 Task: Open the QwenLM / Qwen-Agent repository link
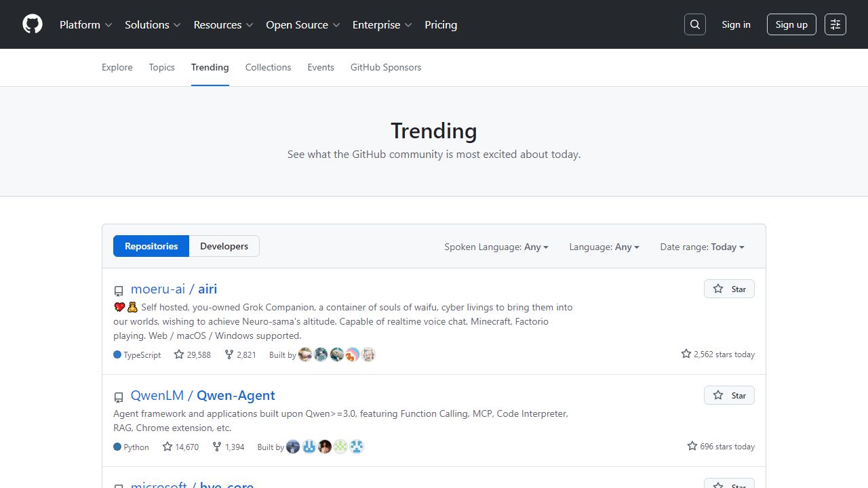(203, 395)
